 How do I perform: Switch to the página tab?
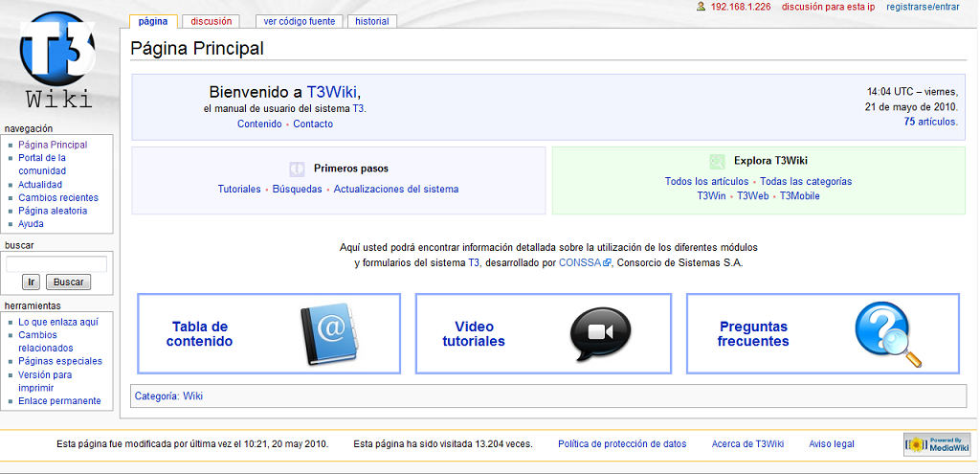click(153, 21)
